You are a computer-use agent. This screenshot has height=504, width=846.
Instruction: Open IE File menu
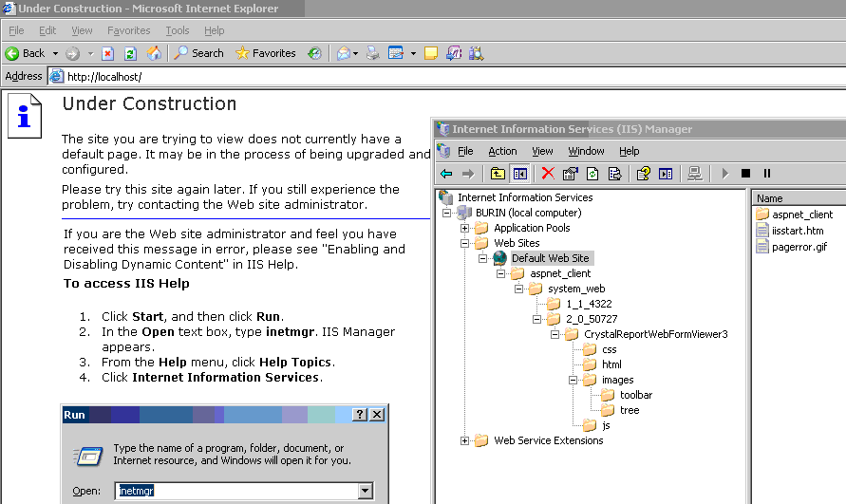point(16,30)
